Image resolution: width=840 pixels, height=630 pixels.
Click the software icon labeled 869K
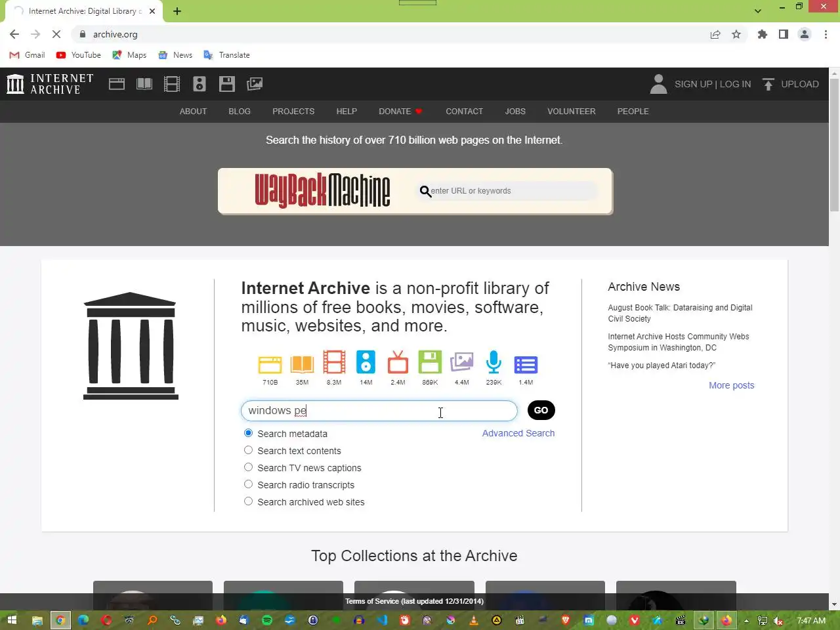click(x=430, y=362)
